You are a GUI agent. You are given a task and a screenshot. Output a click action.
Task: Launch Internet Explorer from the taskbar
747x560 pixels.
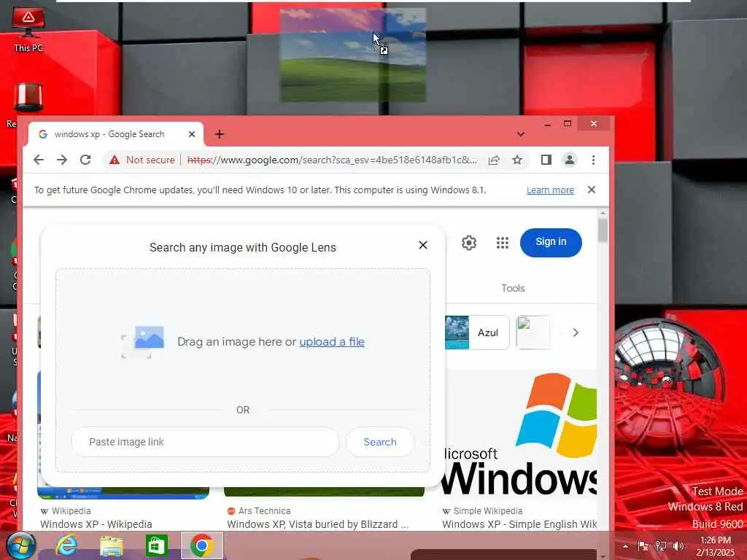(66, 545)
